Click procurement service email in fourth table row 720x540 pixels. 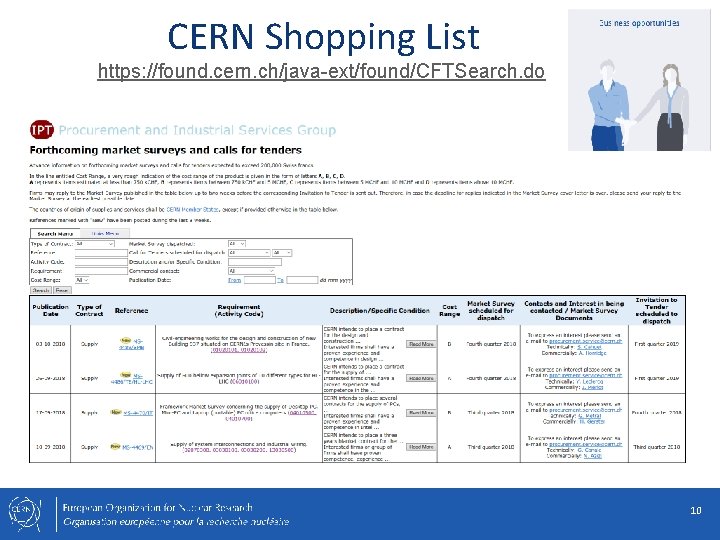coord(585,444)
